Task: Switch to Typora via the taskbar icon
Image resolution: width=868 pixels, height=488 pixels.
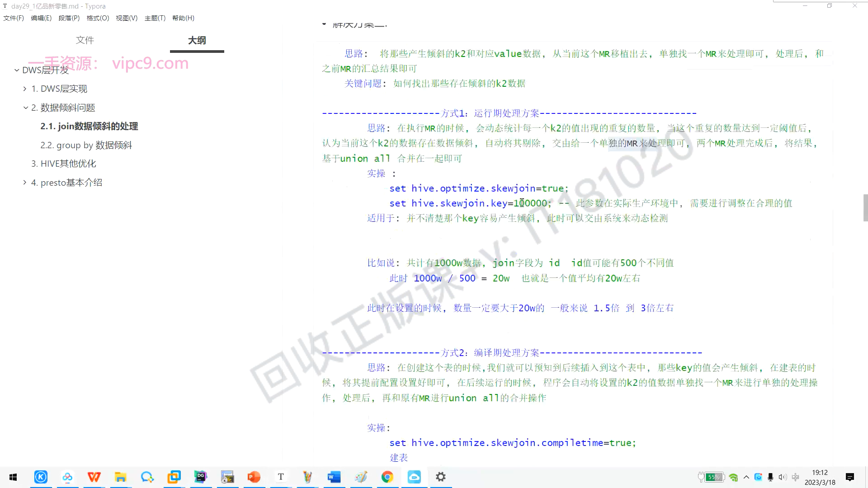Action: point(281,477)
